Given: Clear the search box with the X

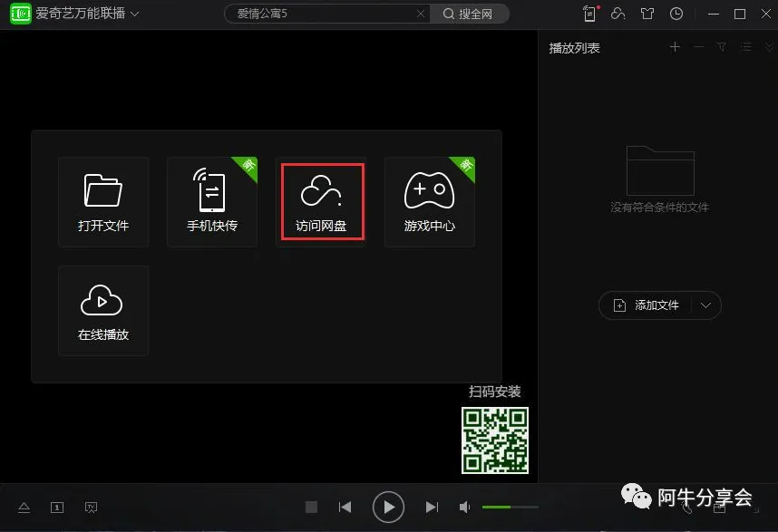Looking at the screenshot, I should pyautogui.click(x=421, y=14).
